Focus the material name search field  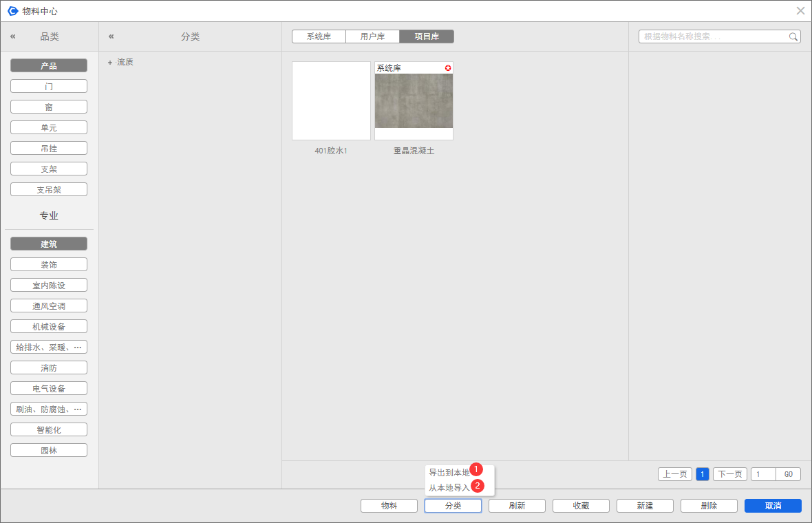[x=713, y=36]
